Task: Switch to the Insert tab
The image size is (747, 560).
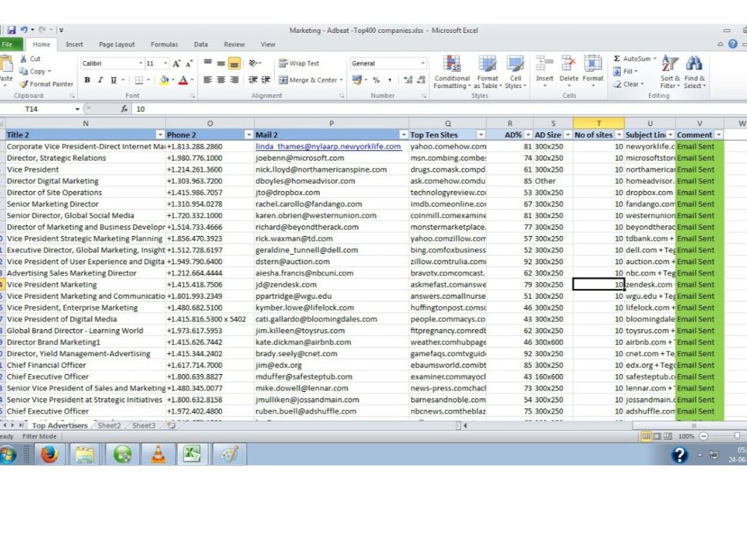Action: pos(74,44)
